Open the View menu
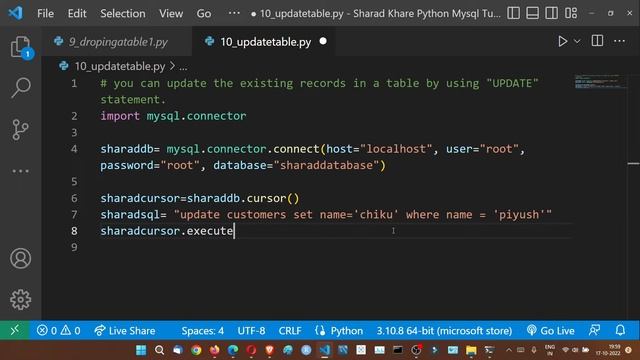 coord(171,13)
